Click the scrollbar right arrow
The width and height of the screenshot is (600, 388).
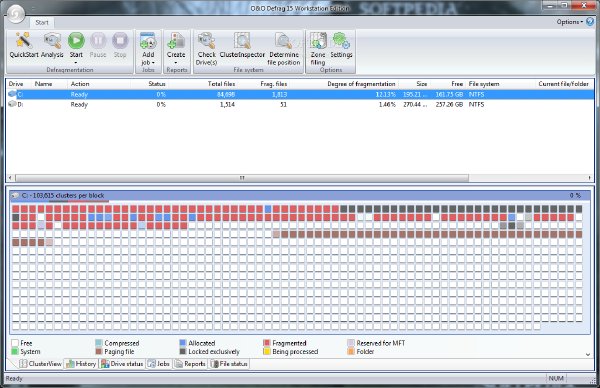[x=589, y=178]
